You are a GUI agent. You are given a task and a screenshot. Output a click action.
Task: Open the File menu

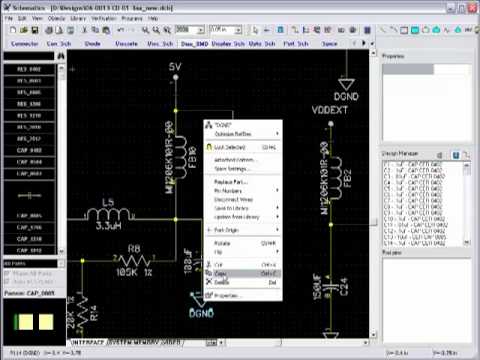pyautogui.click(x=9, y=18)
